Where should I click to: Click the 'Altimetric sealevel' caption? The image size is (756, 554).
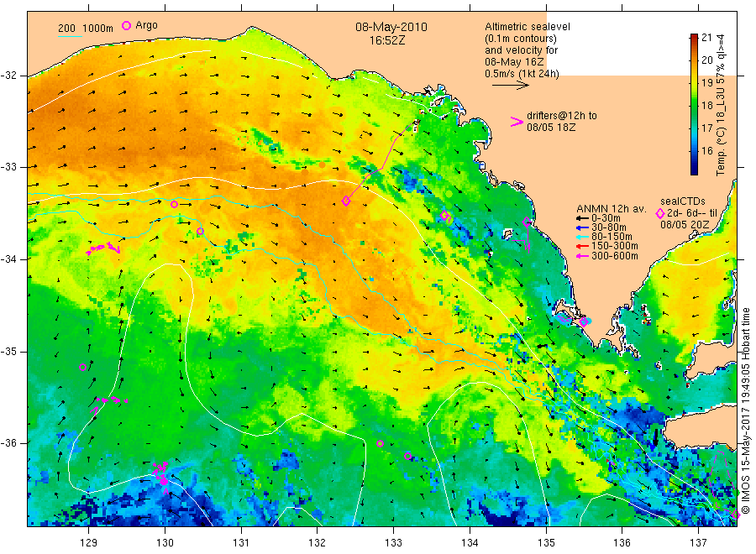[528, 27]
